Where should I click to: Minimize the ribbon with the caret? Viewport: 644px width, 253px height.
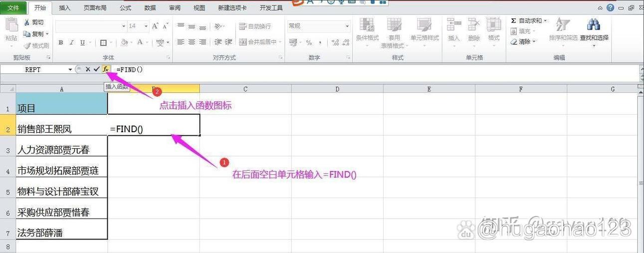point(600,7)
